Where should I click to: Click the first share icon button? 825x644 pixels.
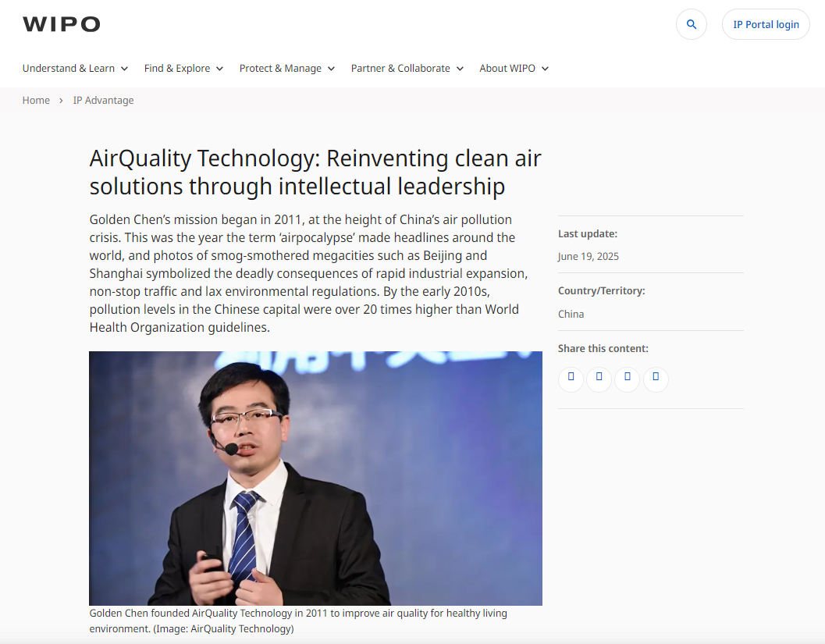click(x=571, y=379)
